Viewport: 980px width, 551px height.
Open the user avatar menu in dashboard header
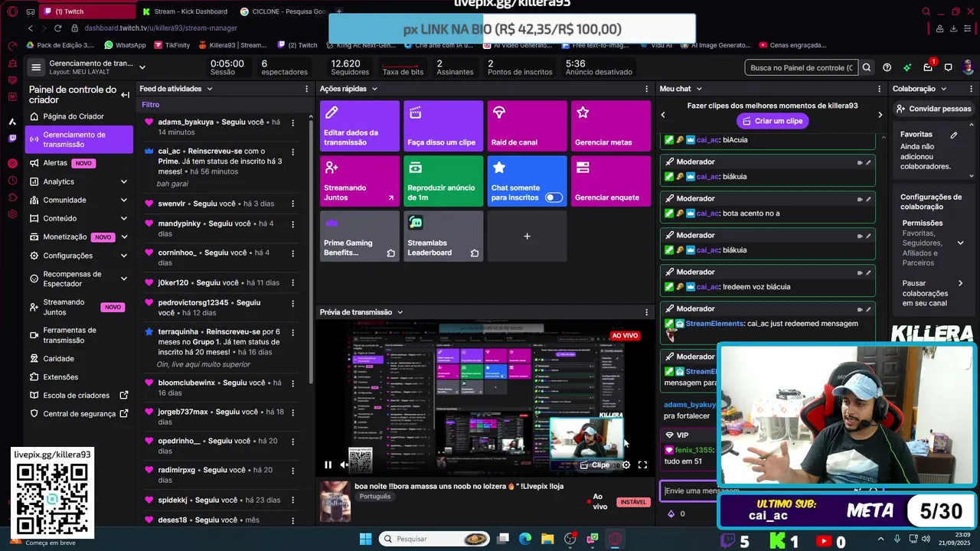point(968,67)
